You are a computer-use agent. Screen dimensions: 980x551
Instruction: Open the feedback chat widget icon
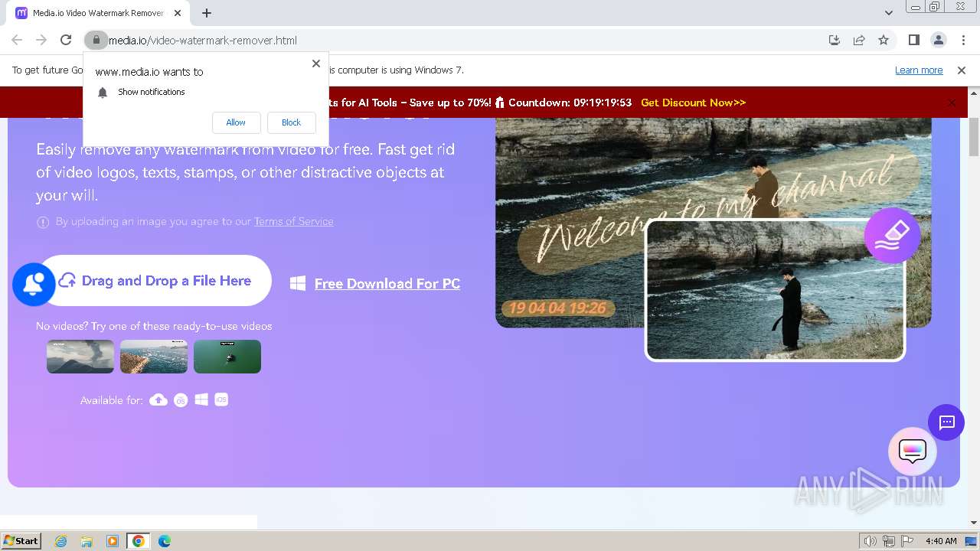(913, 452)
